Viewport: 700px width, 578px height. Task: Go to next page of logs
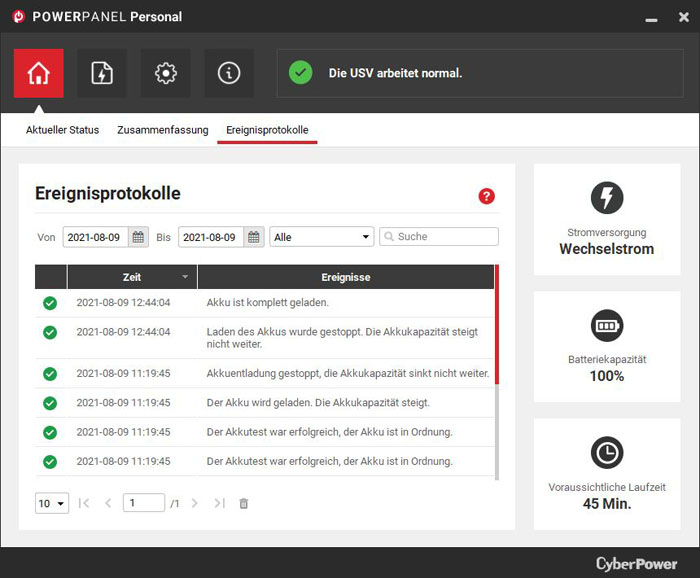coord(195,503)
